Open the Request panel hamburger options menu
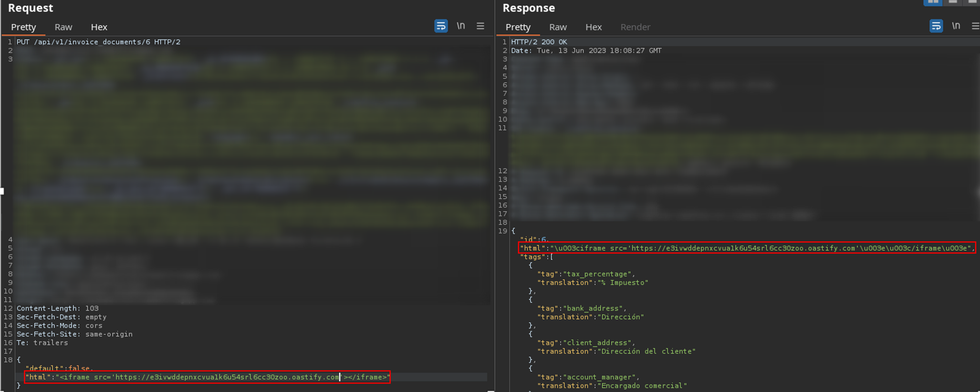Screen dimensions: 980x392 (480, 26)
